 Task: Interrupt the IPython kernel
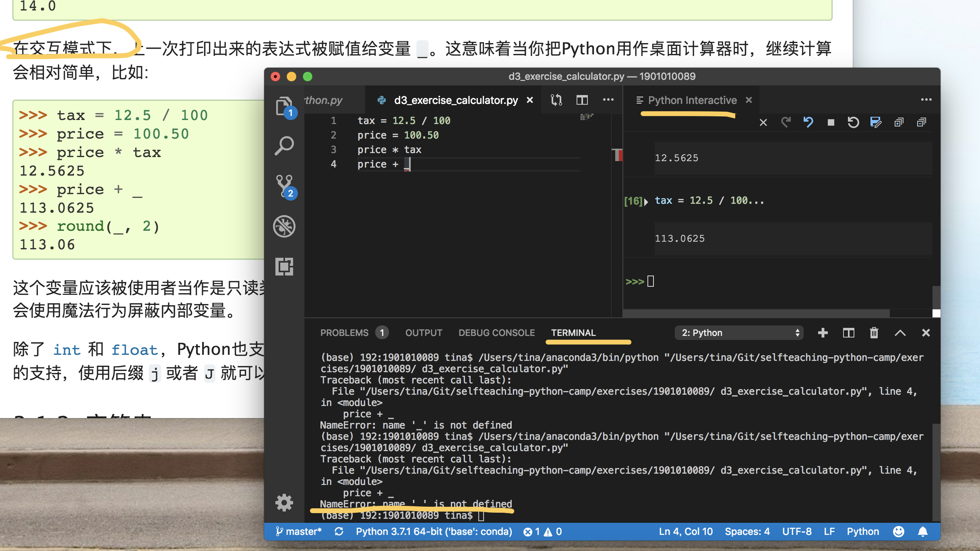pyautogui.click(x=831, y=122)
